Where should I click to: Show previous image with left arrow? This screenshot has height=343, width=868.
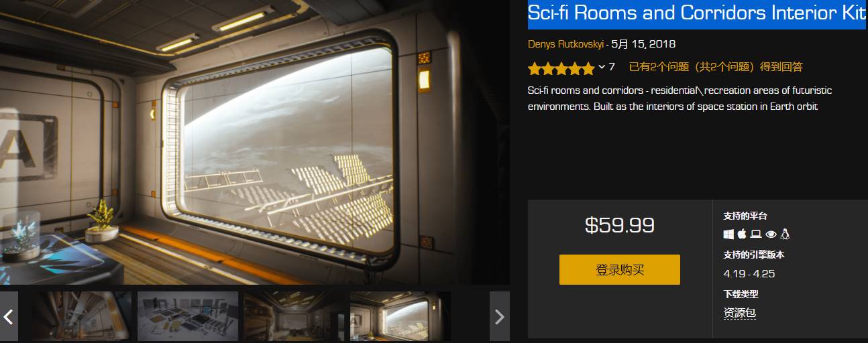point(9,316)
